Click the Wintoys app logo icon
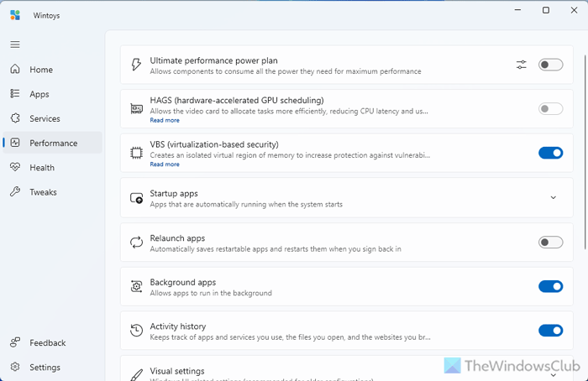Viewport: 588px width, 381px height. [x=15, y=14]
